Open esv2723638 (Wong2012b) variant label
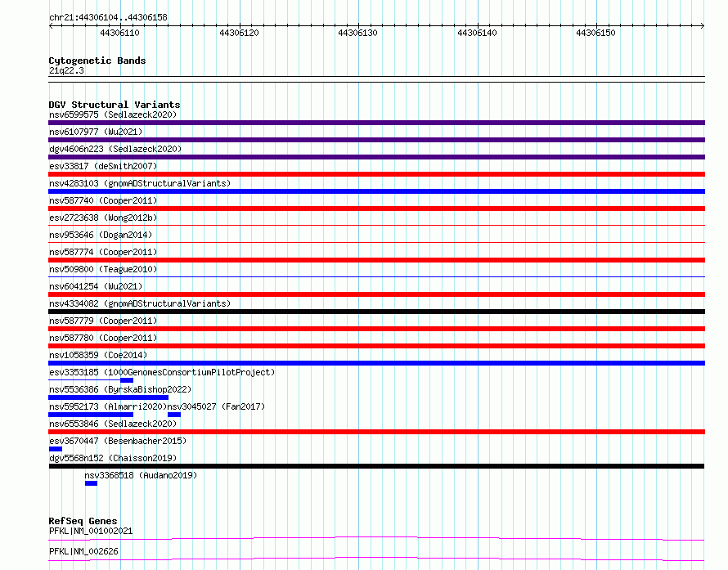The image size is (728, 570). point(103,218)
